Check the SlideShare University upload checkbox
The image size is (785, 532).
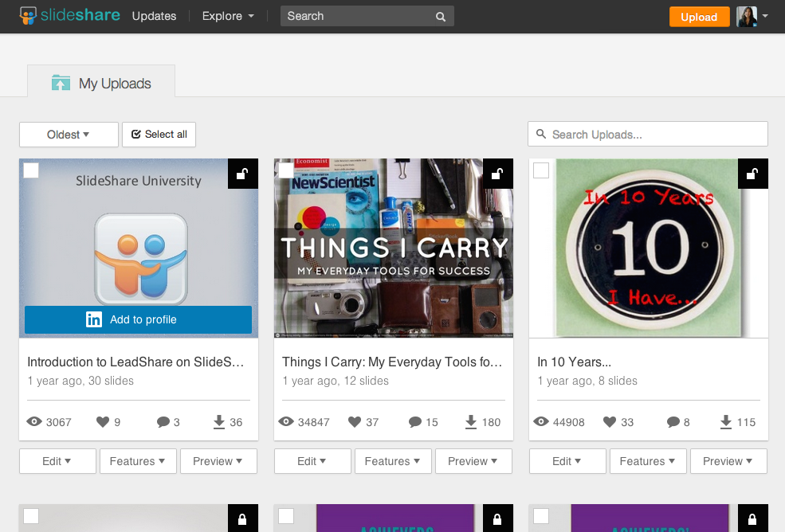pyautogui.click(x=31, y=170)
